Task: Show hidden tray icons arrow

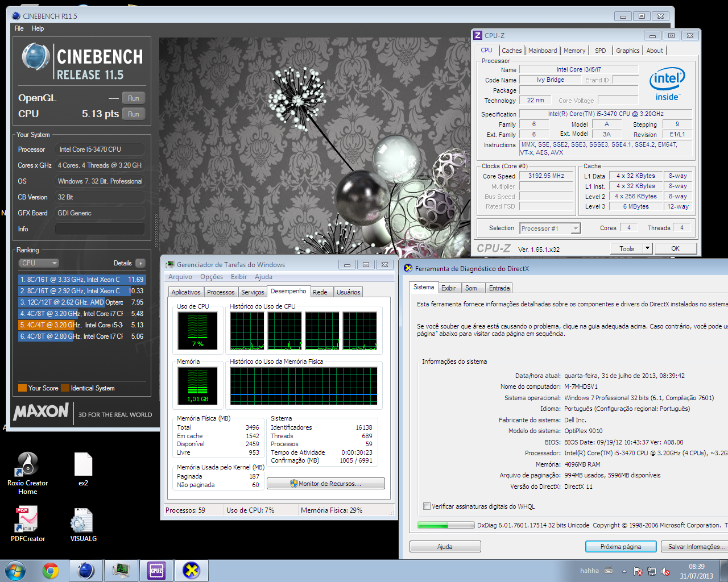Action: pyautogui.click(x=624, y=571)
